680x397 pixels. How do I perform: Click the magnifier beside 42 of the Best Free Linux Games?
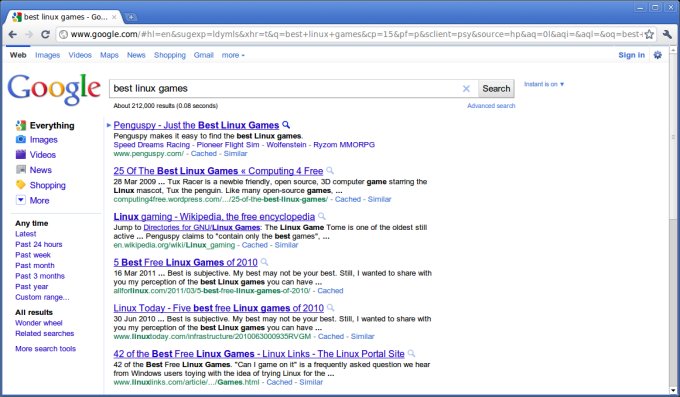tap(411, 353)
